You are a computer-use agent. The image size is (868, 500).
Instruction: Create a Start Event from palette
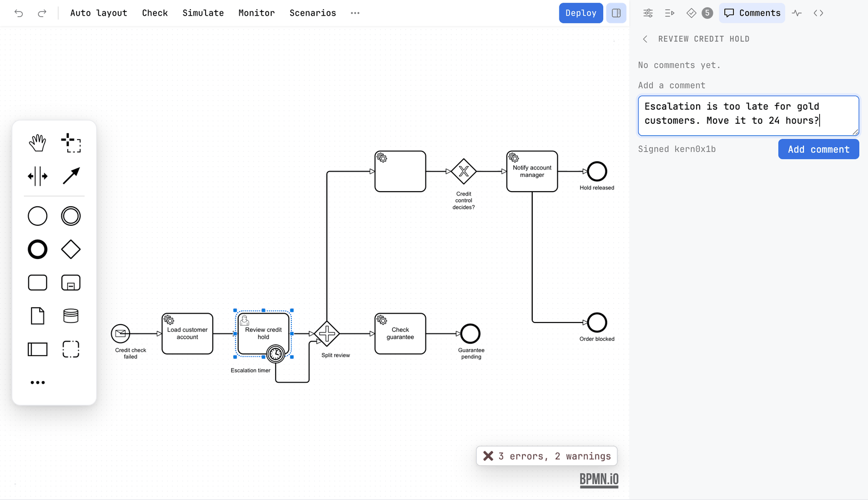pyautogui.click(x=37, y=216)
